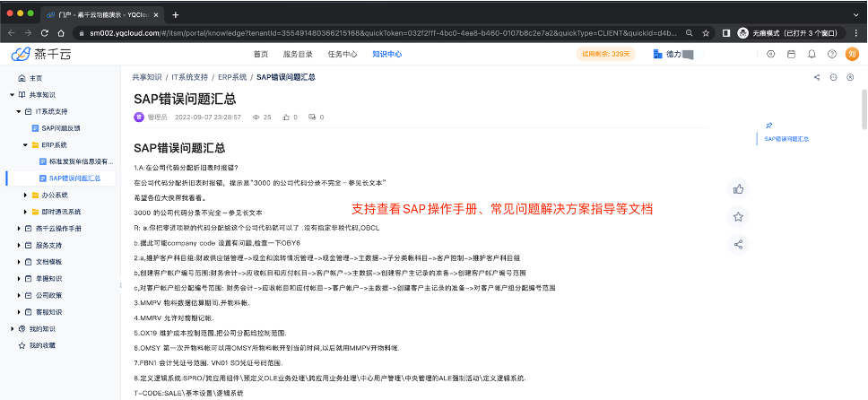Click the thumbs-up like button beside the article

739,189
